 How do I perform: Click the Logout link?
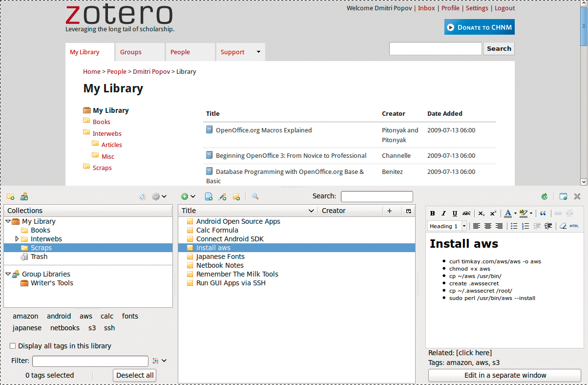coord(504,8)
